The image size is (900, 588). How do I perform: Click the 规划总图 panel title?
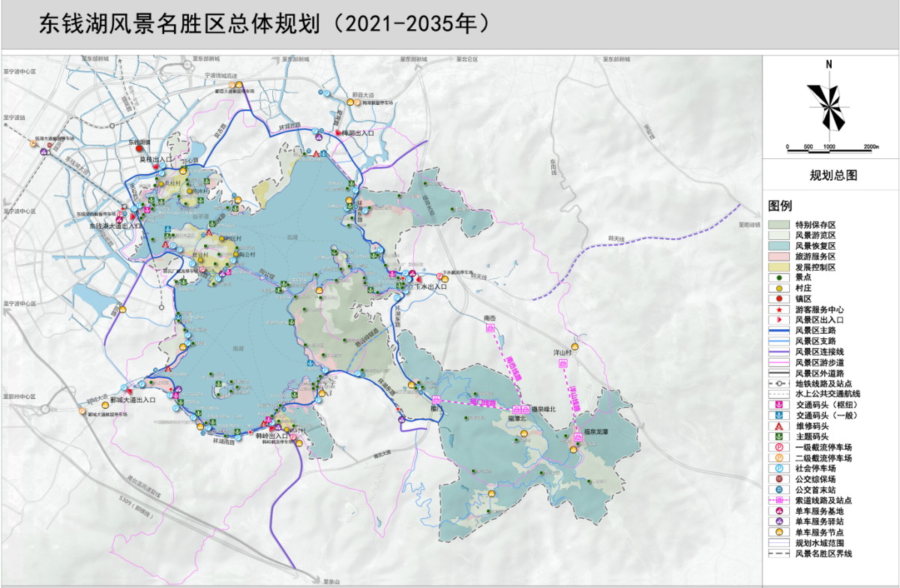point(832,176)
